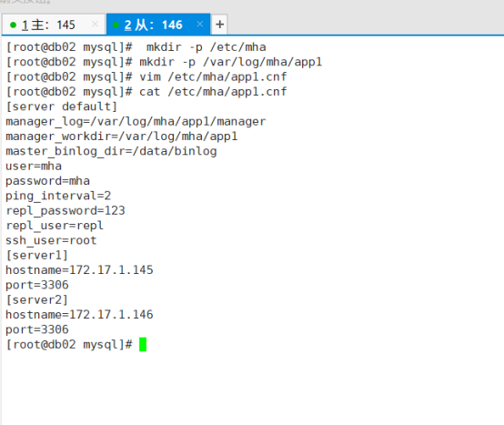Select the '2 从: 146' session tab

click(158, 25)
